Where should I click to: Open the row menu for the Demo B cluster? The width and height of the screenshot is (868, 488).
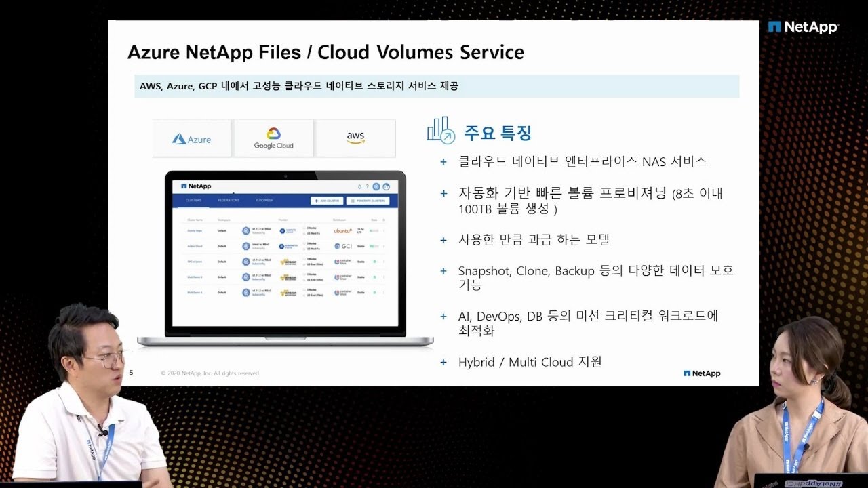pyautogui.click(x=384, y=277)
